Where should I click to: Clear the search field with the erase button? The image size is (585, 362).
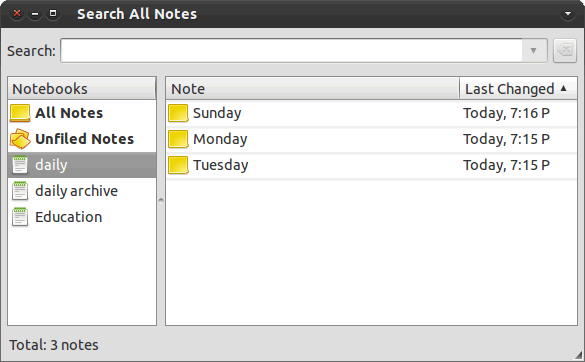pyautogui.click(x=565, y=50)
